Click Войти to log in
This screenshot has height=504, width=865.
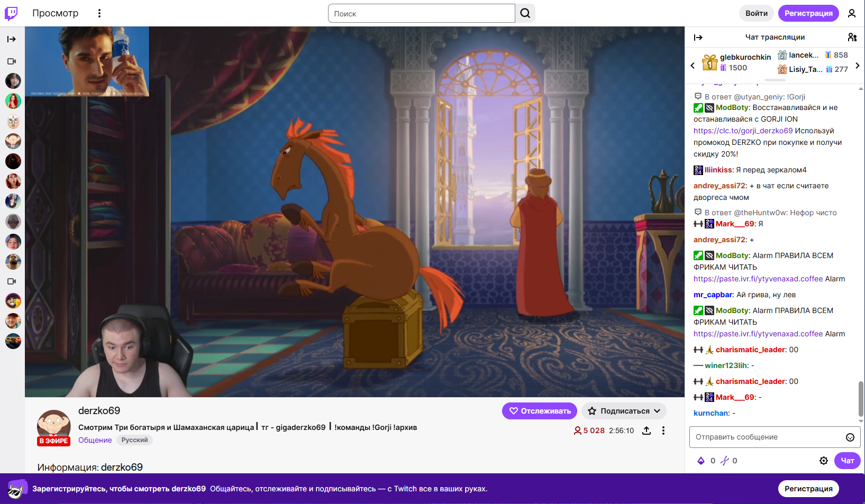pos(757,13)
